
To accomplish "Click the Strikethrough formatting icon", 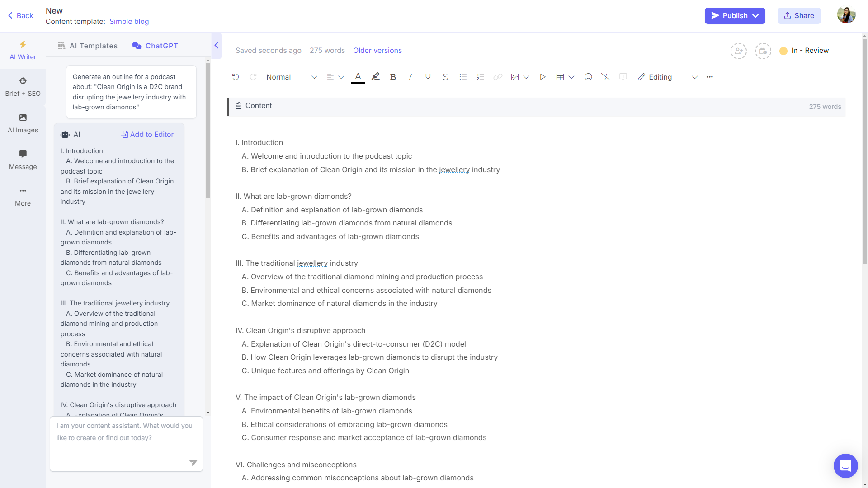I will tap(445, 77).
